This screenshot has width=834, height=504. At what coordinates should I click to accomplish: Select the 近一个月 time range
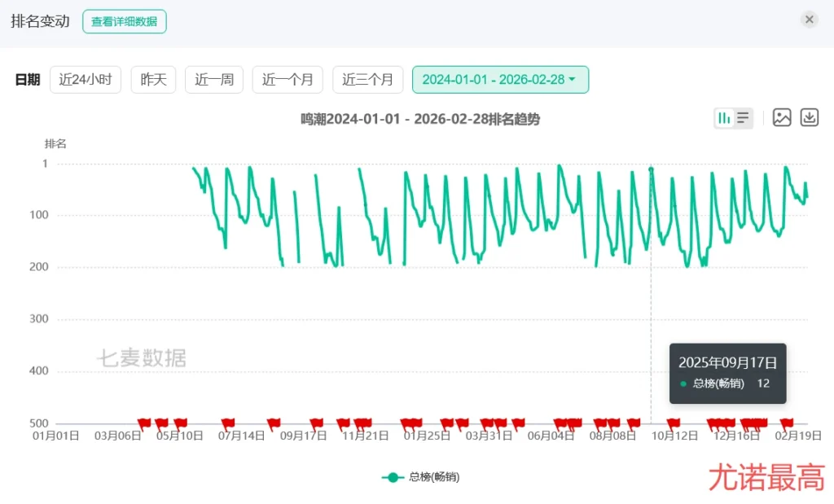(x=288, y=80)
